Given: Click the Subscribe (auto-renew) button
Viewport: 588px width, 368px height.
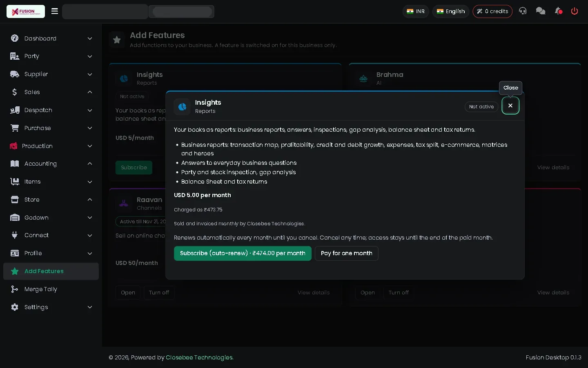Looking at the screenshot, I should tap(243, 254).
